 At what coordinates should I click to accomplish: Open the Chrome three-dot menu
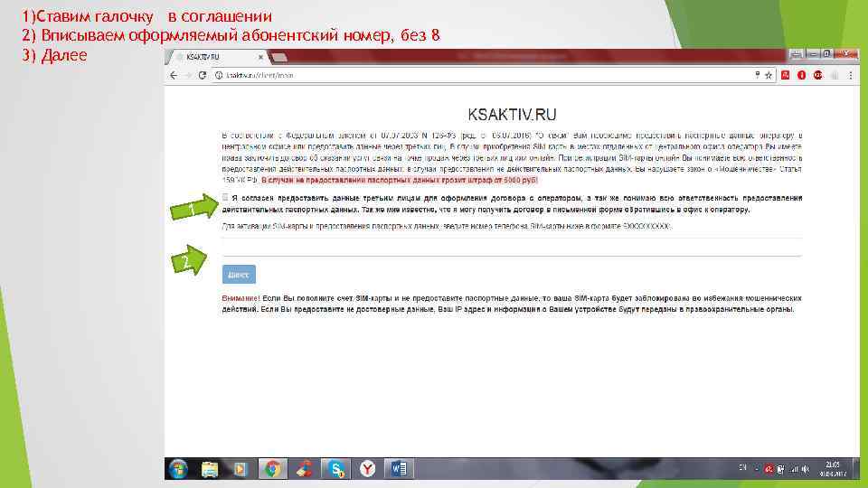tap(851, 75)
